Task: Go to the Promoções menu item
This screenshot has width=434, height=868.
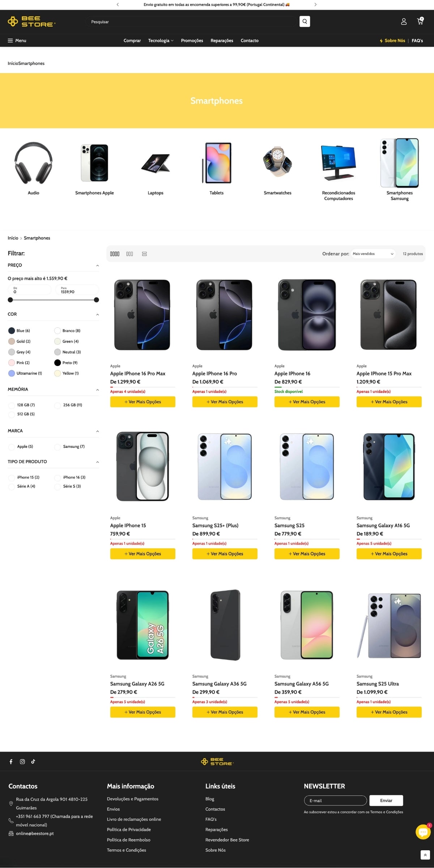Action: click(192, 41)
